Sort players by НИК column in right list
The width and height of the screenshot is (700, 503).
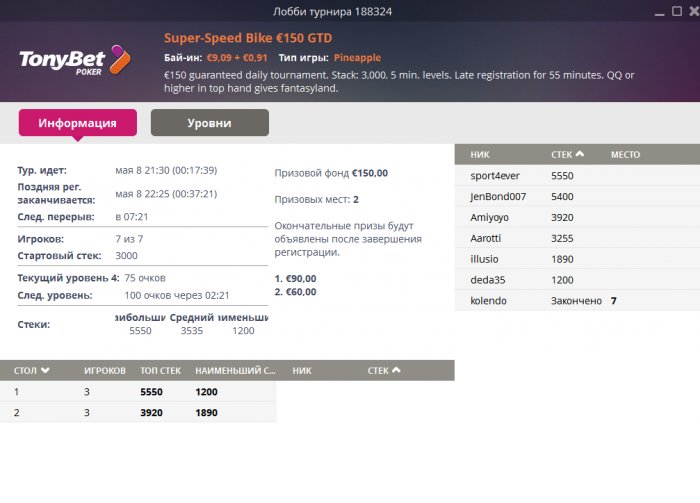[x=480, y=155]
